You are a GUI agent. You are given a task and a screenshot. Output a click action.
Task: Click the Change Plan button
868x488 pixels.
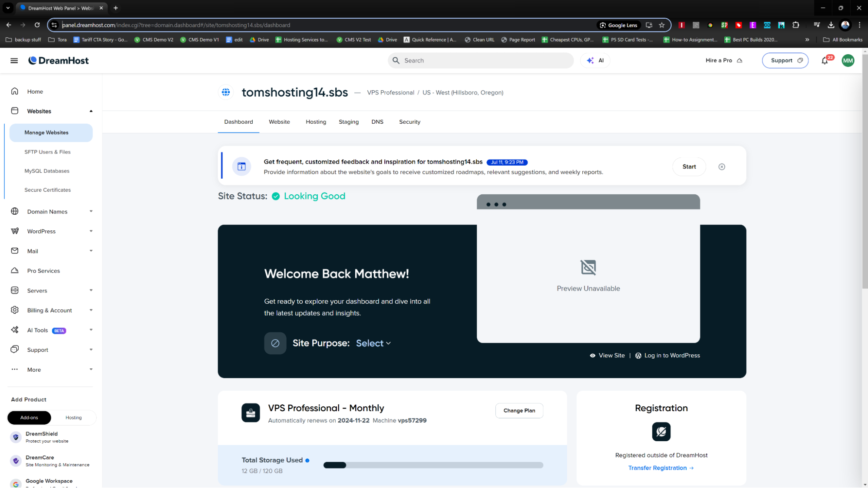(519, 411)
